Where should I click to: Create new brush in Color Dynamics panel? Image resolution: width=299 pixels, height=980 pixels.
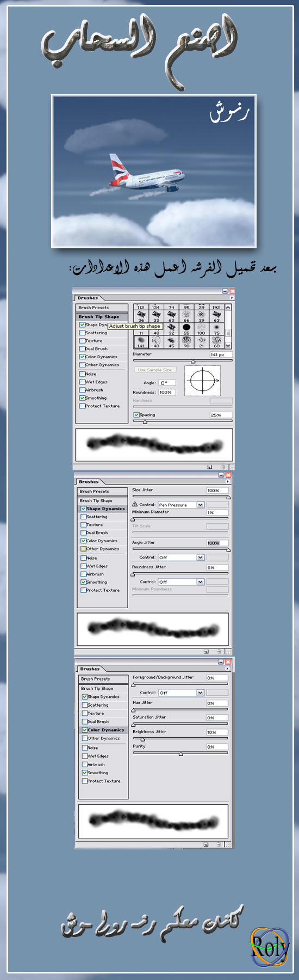coord(206,844)
